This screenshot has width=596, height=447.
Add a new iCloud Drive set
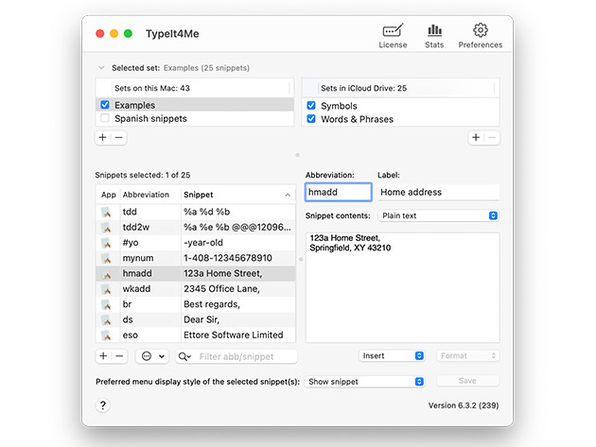click(x=476, y=137)
